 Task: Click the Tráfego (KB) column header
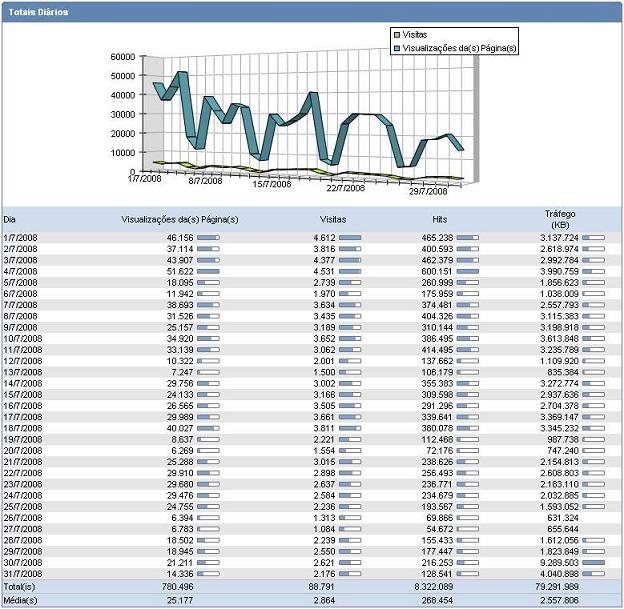tap(559, 219)
